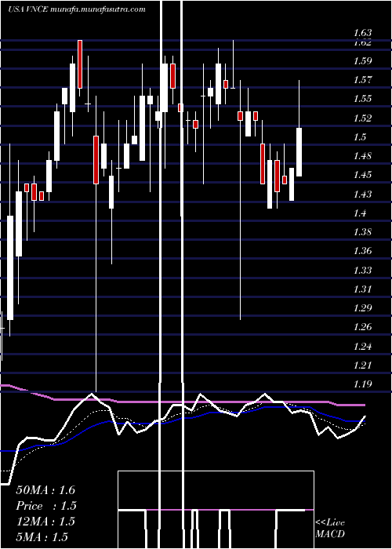392x549 pixels.
Task: Click the 1.45 price axis label
Action: [362, 175]
